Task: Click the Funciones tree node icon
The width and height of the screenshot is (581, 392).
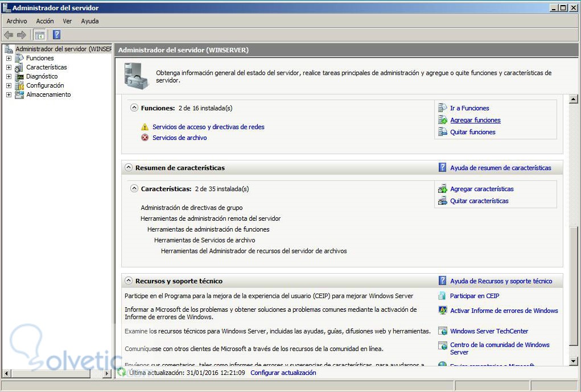Action: [x=19, y=58]
